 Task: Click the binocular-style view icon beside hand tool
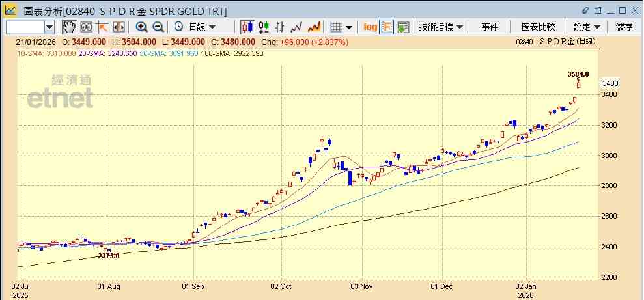(86, 27)
